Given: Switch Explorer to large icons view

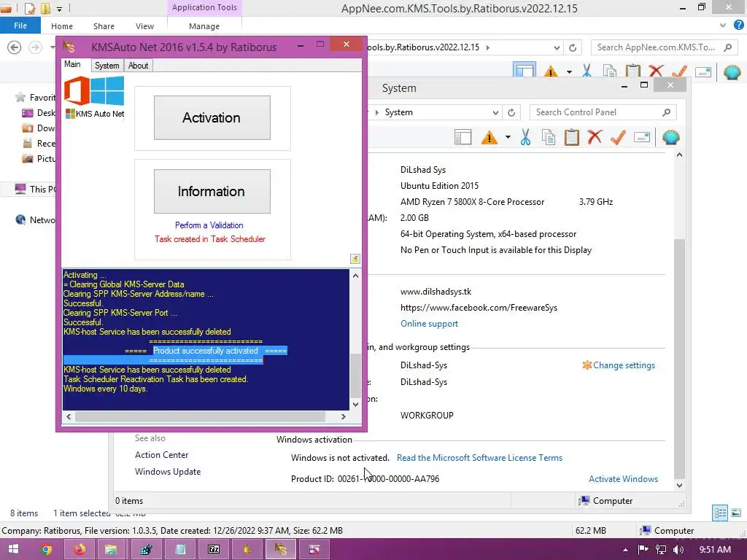Looking at the screenshot, I should pos(736,513).
